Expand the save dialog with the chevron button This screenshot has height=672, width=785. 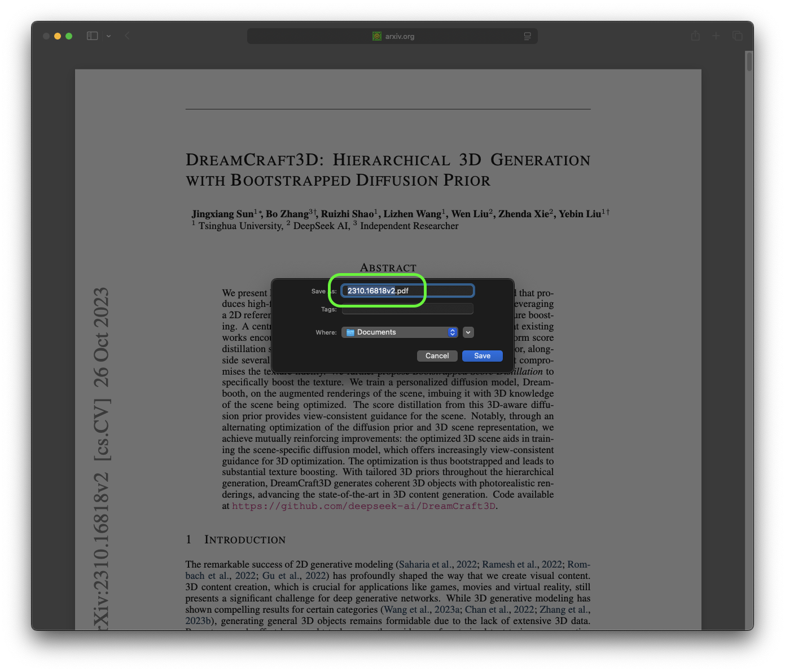coord(468,332)
